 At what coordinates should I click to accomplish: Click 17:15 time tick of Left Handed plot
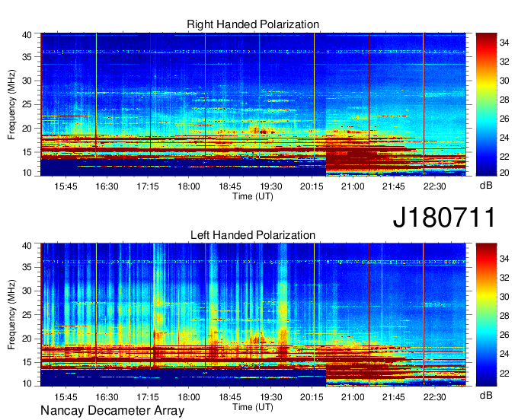pos(148,396)
